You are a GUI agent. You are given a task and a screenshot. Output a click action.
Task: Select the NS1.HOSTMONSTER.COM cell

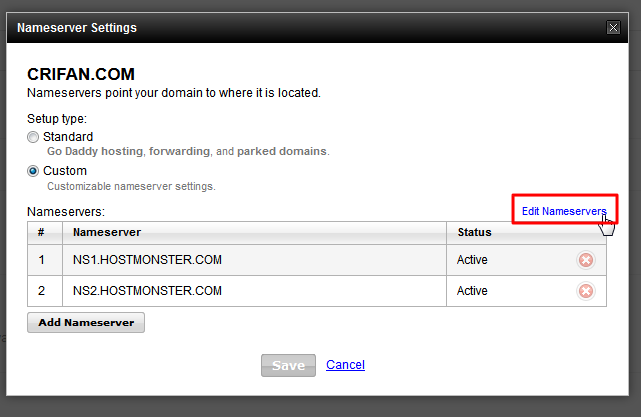147,261
